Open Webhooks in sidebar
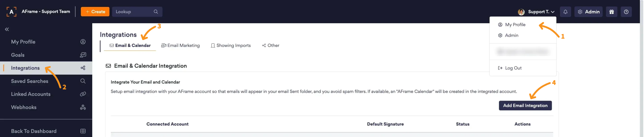This screenshot has width=644, height=137. [x=46, y=107]
